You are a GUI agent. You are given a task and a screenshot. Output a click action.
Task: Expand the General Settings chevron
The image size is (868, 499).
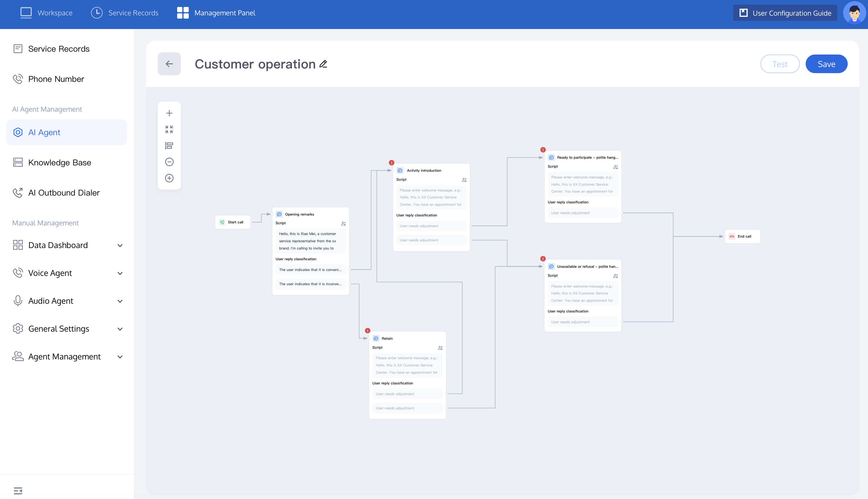tap(120, 329)
